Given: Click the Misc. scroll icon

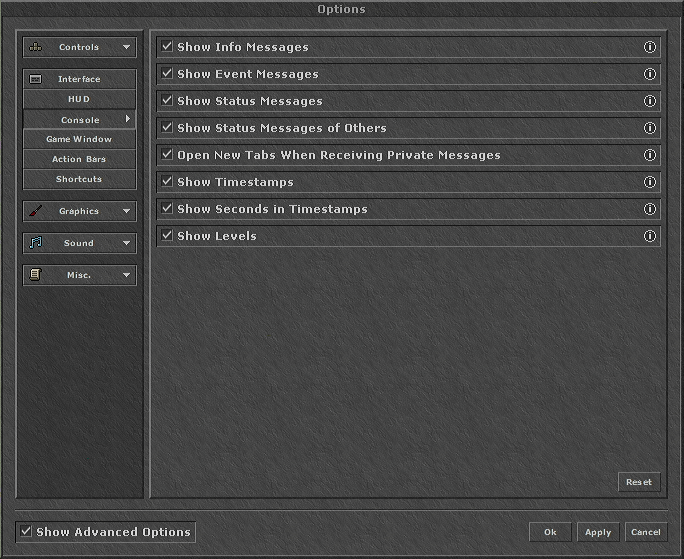Looking at the screenshot, I should pos(35,274).
